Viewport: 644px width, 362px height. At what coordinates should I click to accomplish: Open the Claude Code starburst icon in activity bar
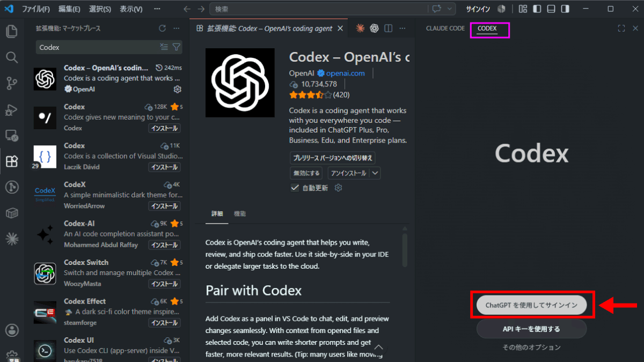[11, 239]
